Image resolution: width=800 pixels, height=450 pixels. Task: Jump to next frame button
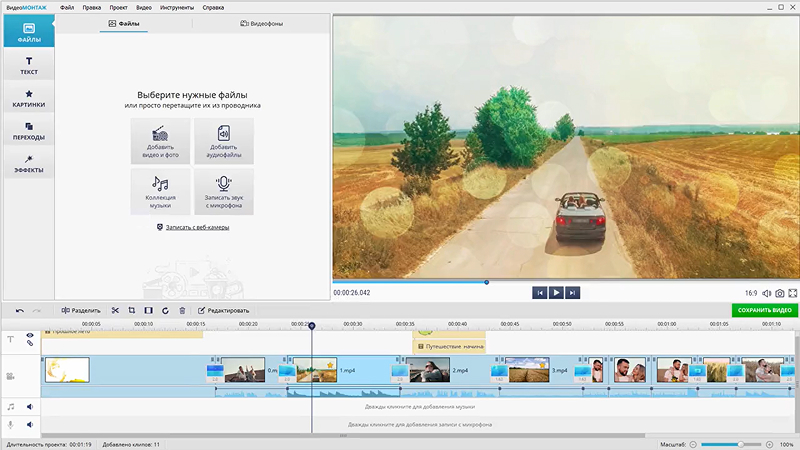572,293
